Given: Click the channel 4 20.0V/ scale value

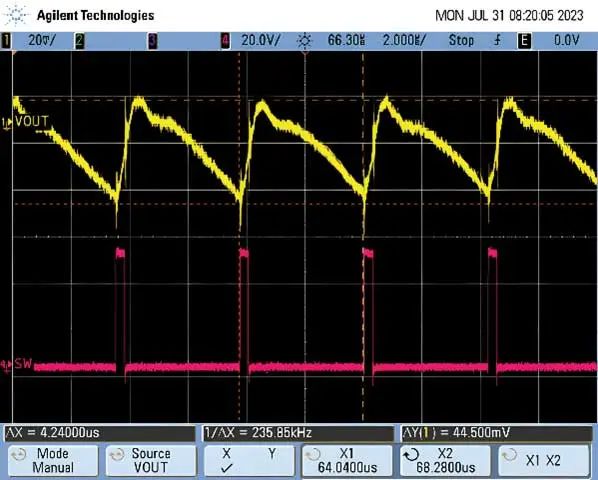Looking at the screenshot, I should [x=260, y=40].
